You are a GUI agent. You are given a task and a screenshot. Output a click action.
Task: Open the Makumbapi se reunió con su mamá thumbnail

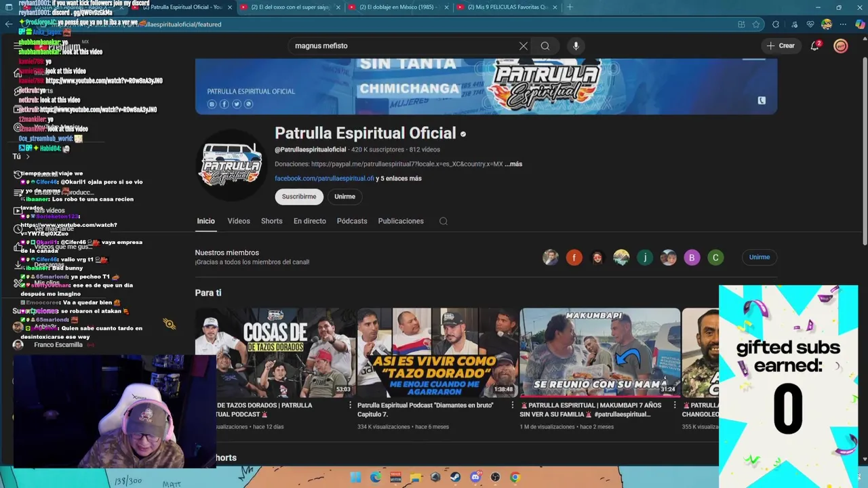pyautogui.click(x=600, y=352)
